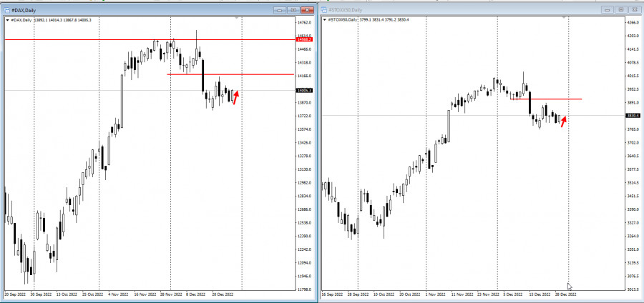Image resolution: width=644 pixels, height=303 pixels.
Task: Select the chart shift triangle in DAX chart
Action: pos(236,18)
